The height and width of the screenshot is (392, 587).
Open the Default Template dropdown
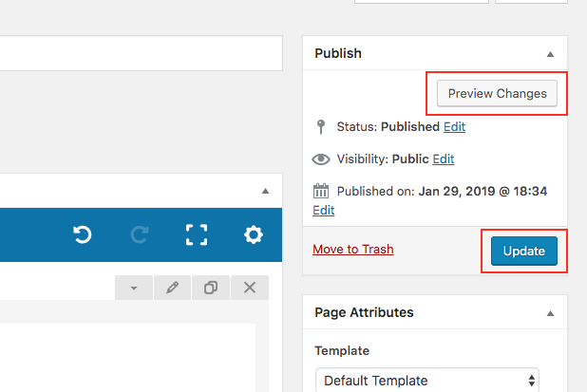click(426, 381)
